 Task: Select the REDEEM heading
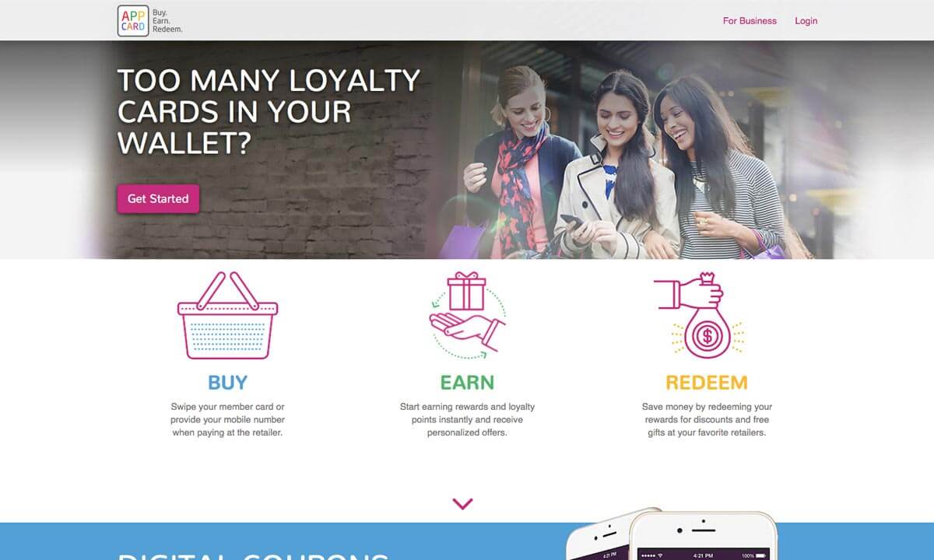(x=706, y=383)
